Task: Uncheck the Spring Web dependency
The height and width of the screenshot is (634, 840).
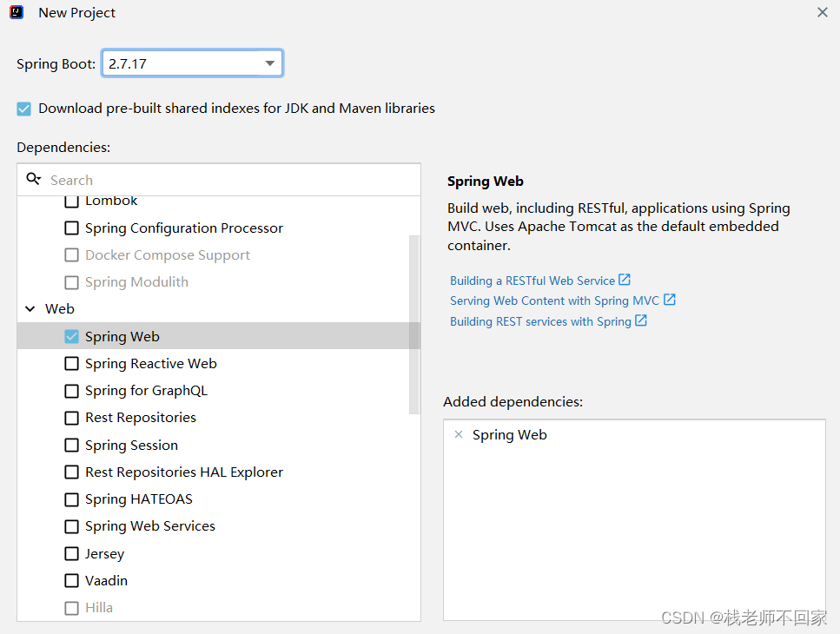Action: 71,336
